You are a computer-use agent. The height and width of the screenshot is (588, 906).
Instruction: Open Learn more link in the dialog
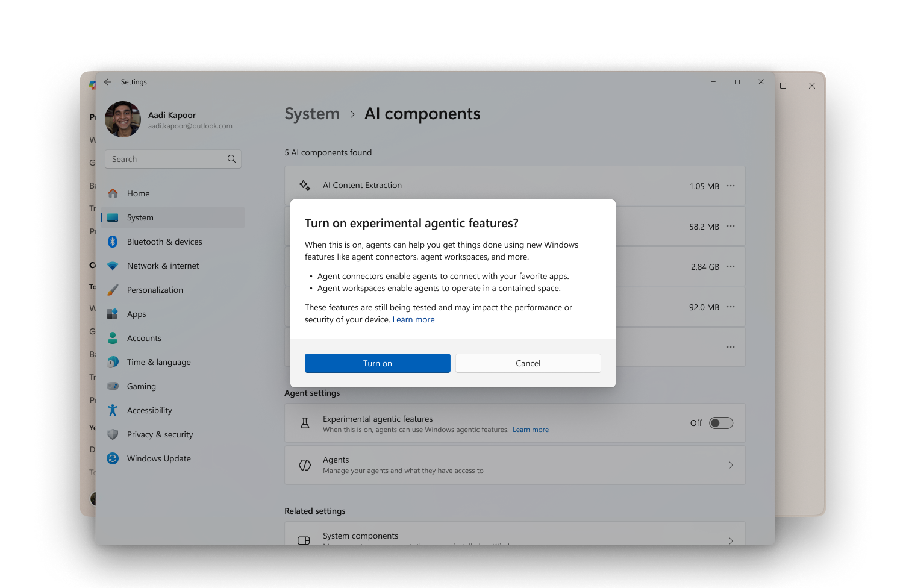(413, 320)
